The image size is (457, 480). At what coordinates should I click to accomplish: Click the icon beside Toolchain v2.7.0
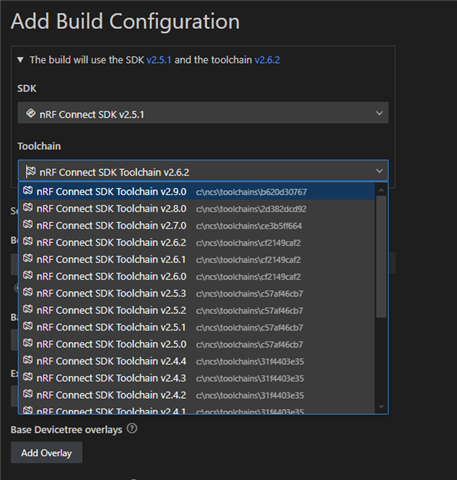[x=28, y=225]
